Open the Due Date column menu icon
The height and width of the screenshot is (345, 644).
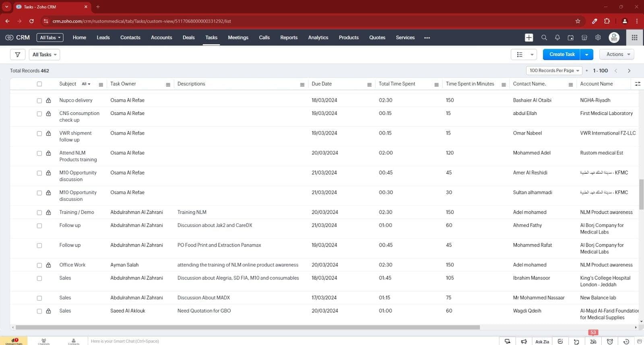coord(369,84)
